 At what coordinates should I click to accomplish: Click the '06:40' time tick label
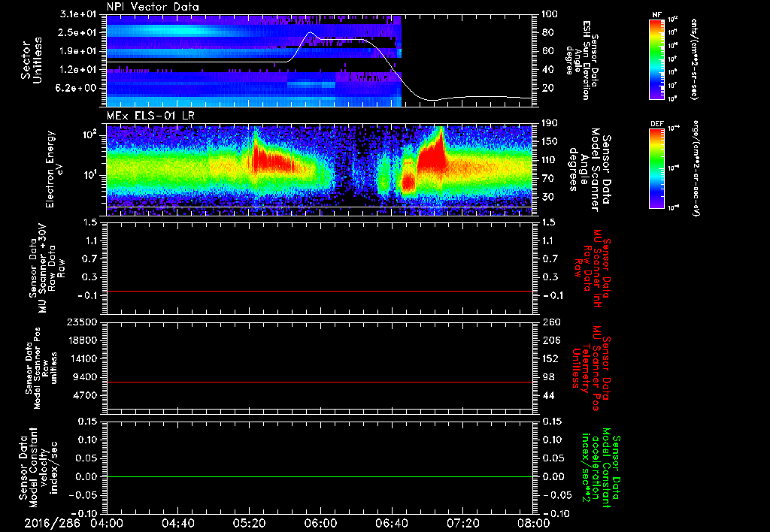pos(391,523)
